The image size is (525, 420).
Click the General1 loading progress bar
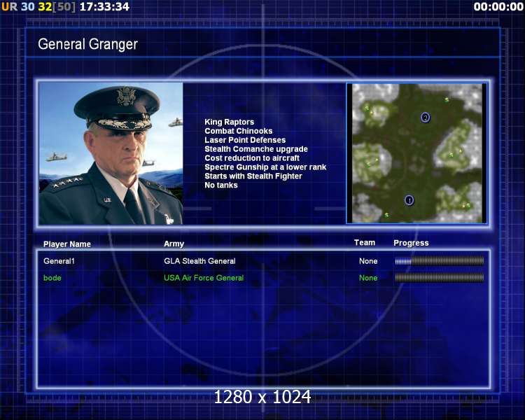click(440, 261)
